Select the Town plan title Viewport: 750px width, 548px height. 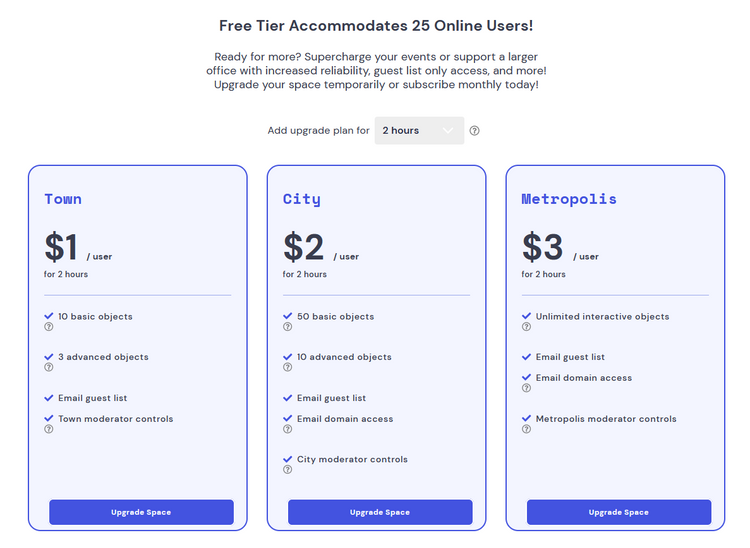click(63, 199)
